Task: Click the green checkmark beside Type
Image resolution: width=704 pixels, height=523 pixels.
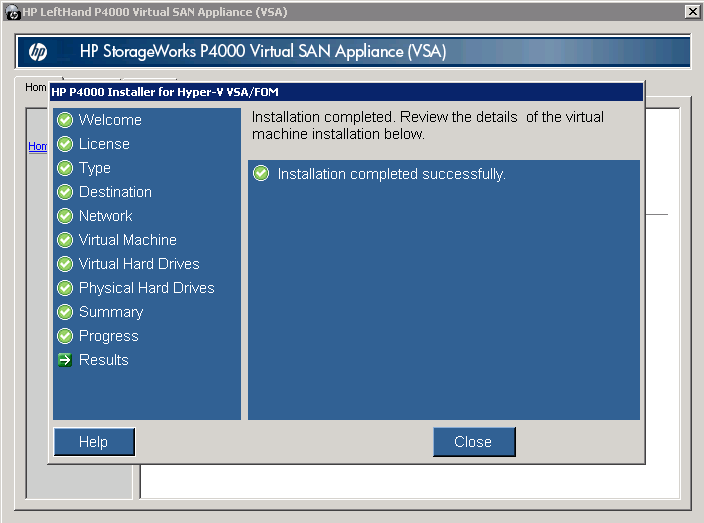Action: coord(65,168)
